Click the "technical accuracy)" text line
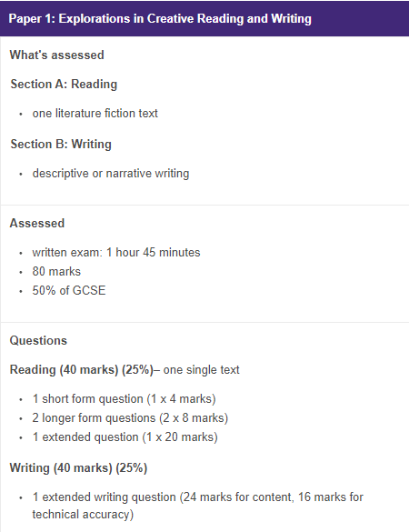The width and height of the screenshot is (409, 532). pyautogui.click(x=83, y=515)
